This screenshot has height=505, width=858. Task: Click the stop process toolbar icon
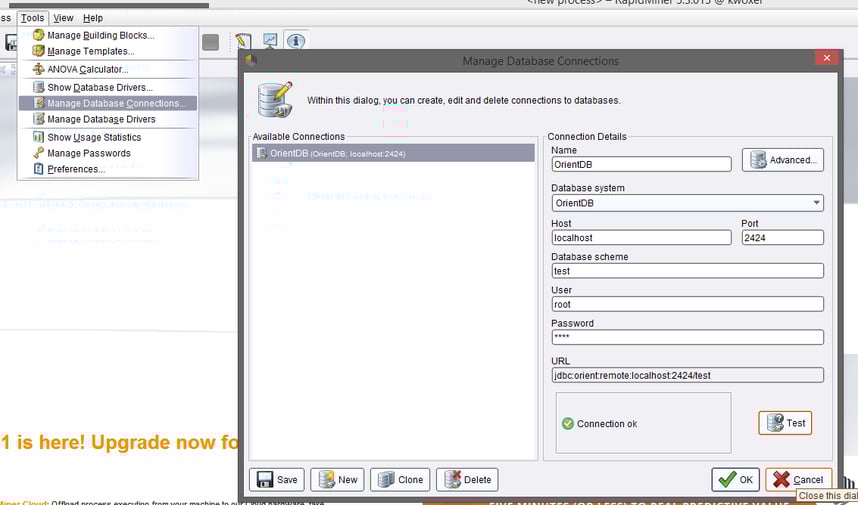(210, 42)
